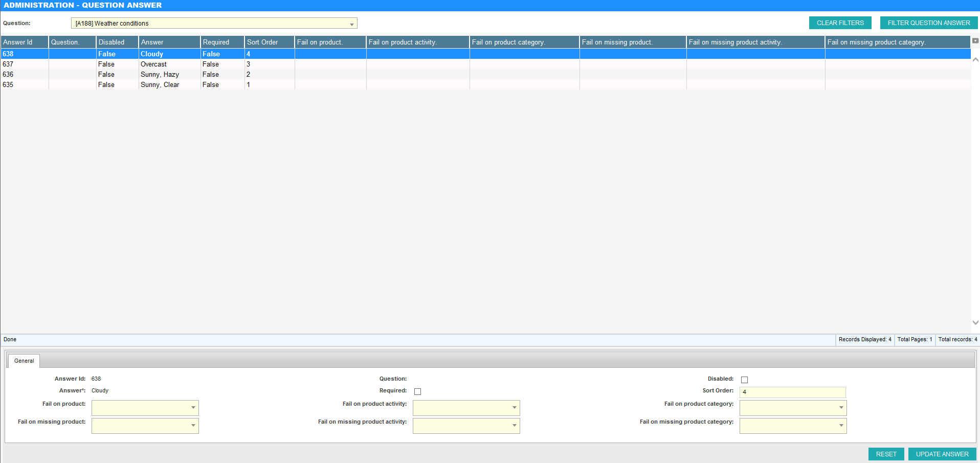Screen dimensions: 980x463
Task: Expand the Question dropdown at top
Action: (351, 24)
